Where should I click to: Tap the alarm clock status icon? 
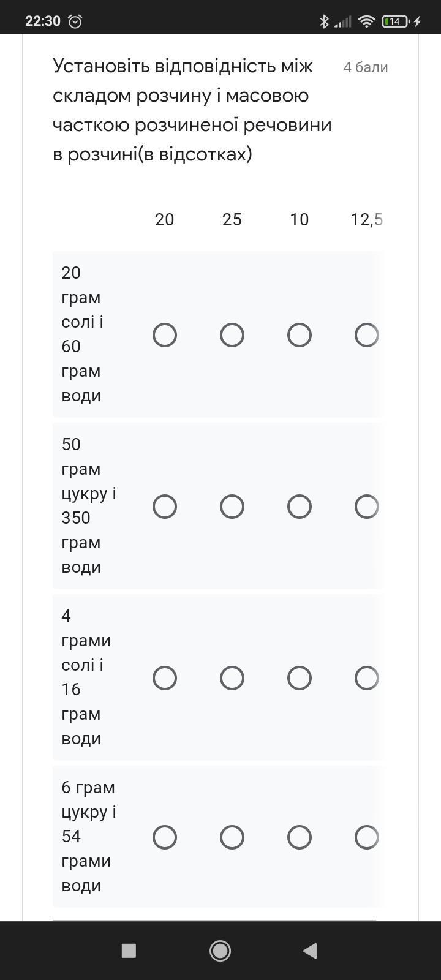tap(75, 21)
